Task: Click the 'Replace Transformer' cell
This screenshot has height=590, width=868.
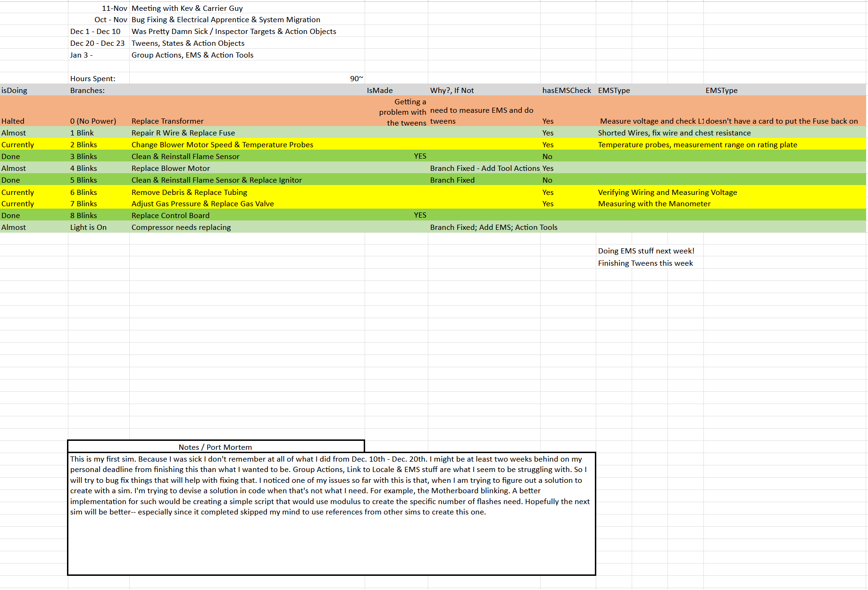Action: coord(247,111)
